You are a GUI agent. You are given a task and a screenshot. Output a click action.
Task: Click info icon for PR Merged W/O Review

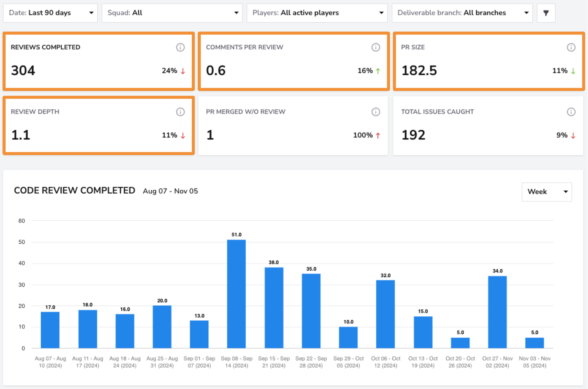(x=376, y=112)
